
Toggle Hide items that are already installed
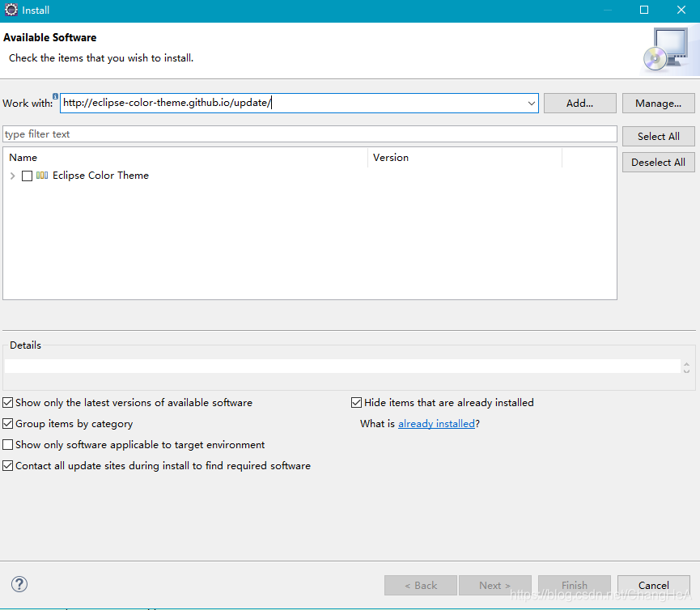click(x=356, y=403)
